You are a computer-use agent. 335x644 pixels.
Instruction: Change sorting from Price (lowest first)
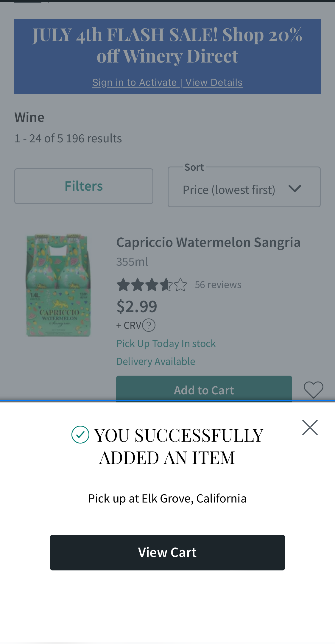tap(229, 189)
